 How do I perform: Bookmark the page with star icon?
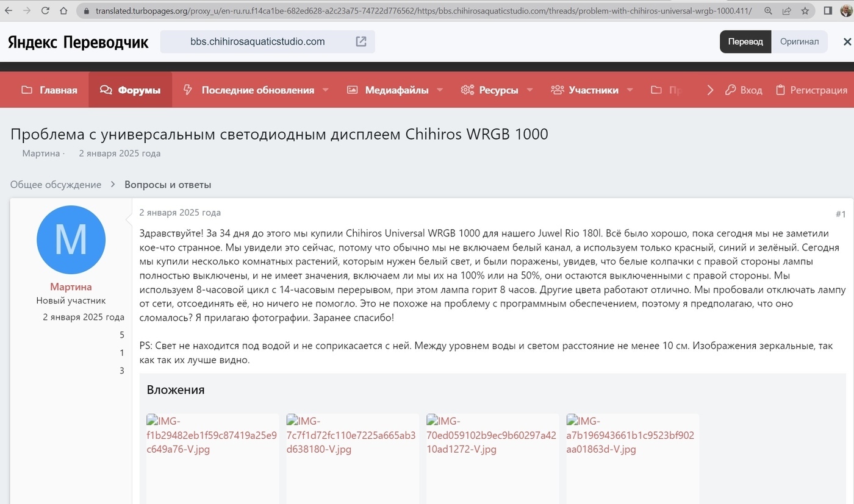tap(805, 11)
